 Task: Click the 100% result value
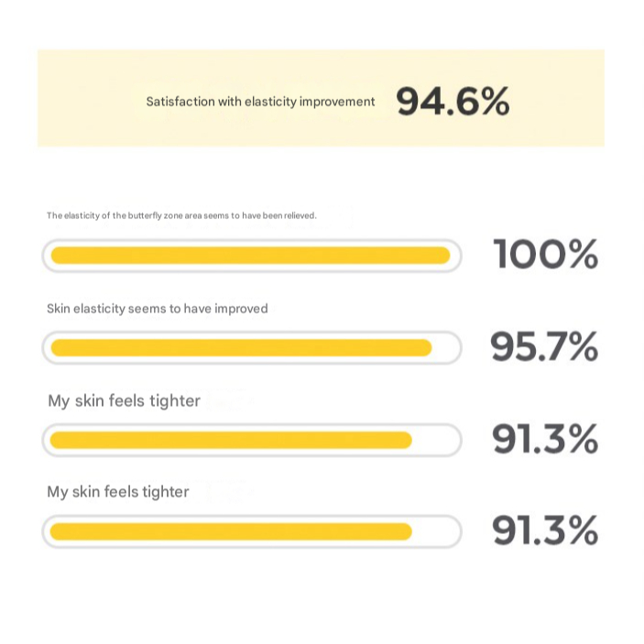tap(545, 254)
